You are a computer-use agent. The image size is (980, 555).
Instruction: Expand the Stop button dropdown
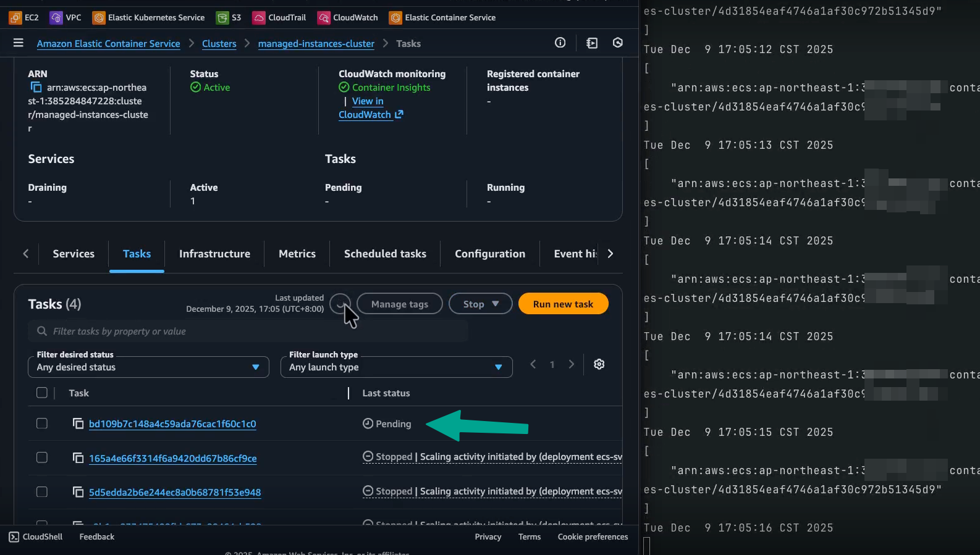pyautogui.click(x=480, y=304)
